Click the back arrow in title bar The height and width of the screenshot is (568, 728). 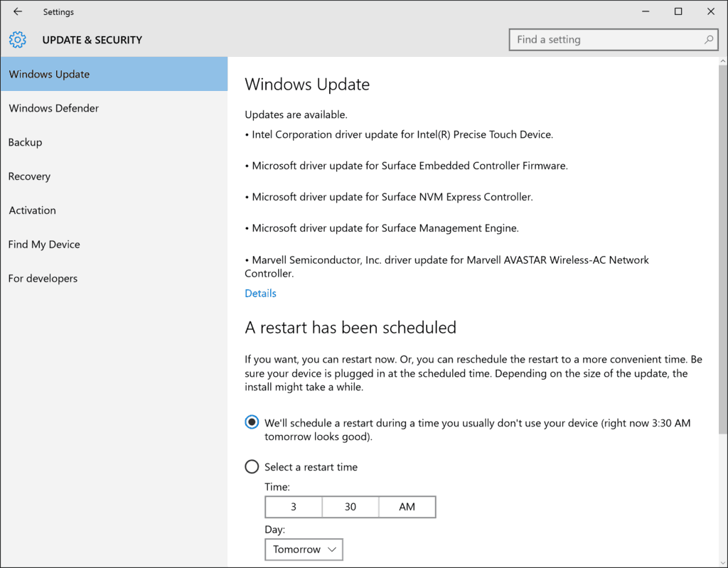tap(18, 11)
